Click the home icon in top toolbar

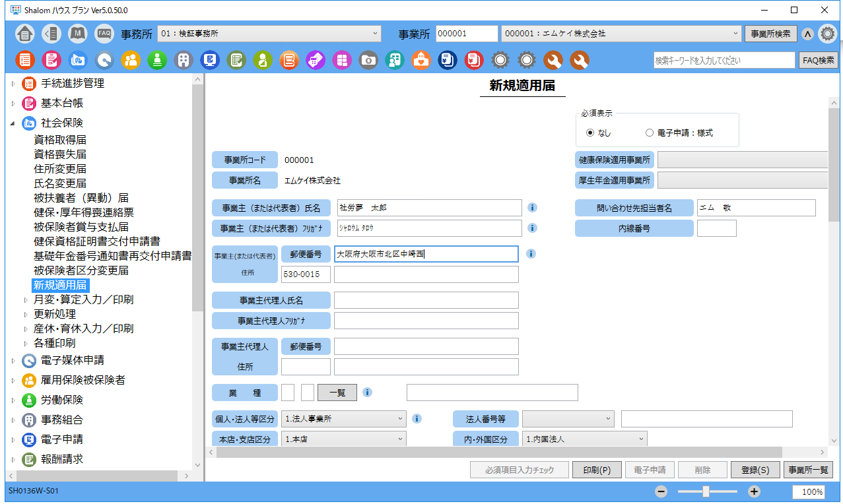(24, 34)
